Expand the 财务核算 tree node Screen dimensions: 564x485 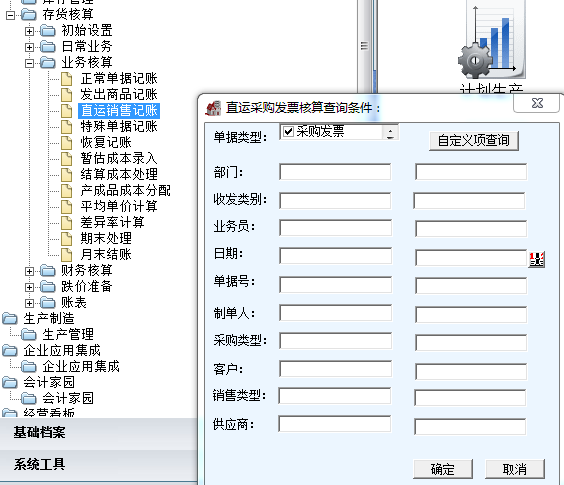pyautogui.click(x=29, y=271)
